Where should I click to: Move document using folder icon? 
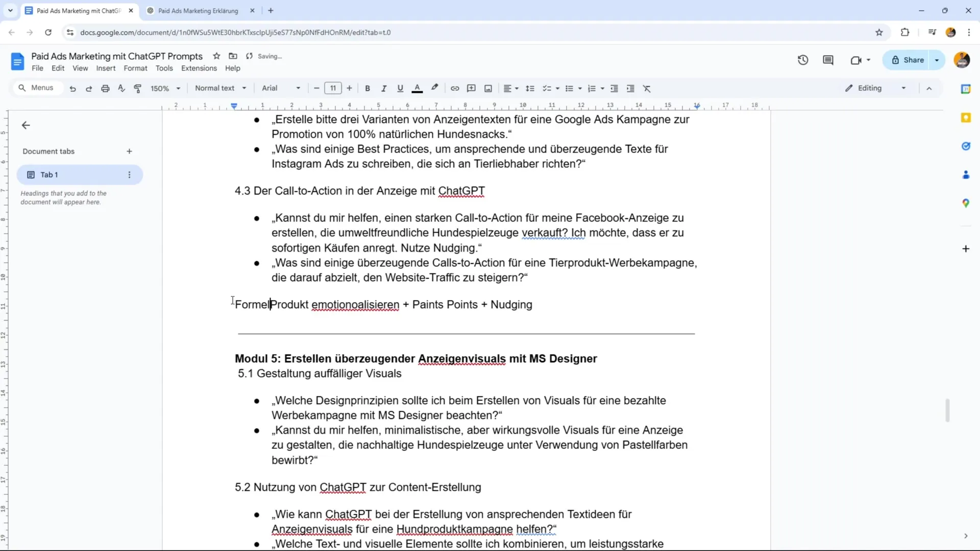[x=233, y=56]
